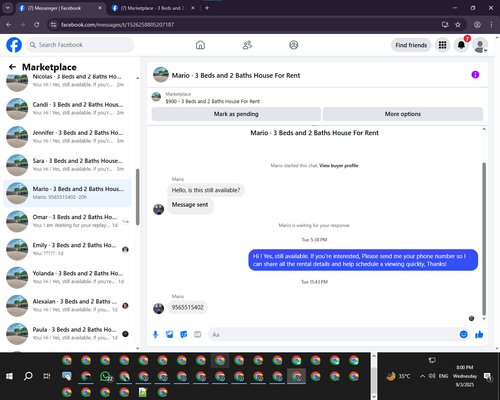Open View buyer profile link
This screenshot has height=400, width=500.
(x=339, y=166)
